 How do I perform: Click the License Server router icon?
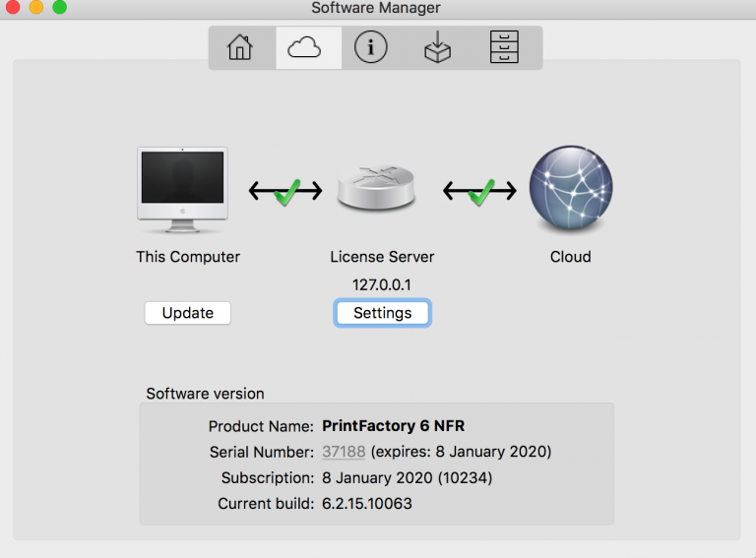click(x=376, y=187)
